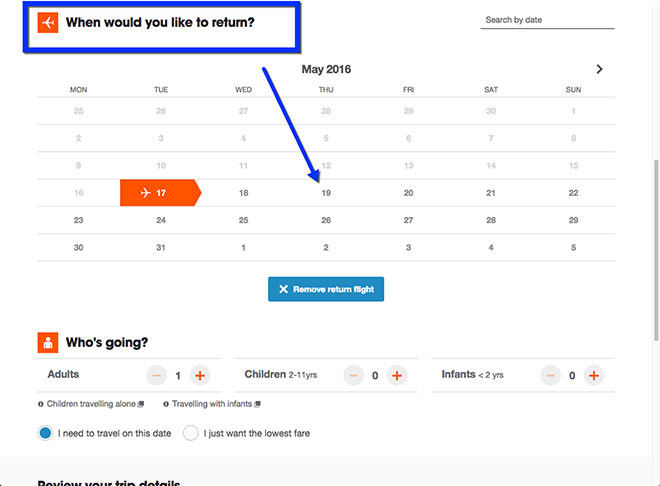Decrease the Children count with minus icon
Screen dimensions: 660x486
[x=354, y=375]
